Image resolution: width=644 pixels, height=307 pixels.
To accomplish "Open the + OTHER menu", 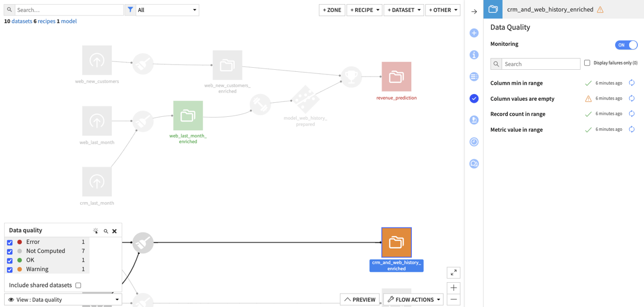I will coord(442,10).
